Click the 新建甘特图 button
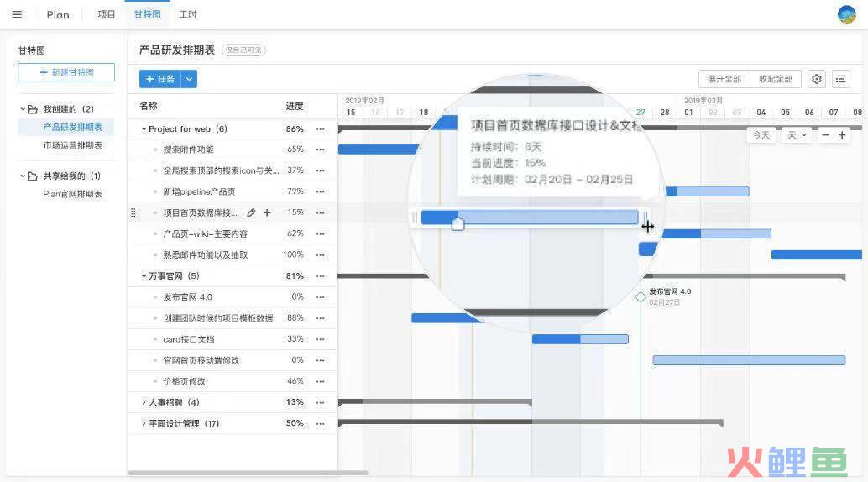 coord(66,72)
